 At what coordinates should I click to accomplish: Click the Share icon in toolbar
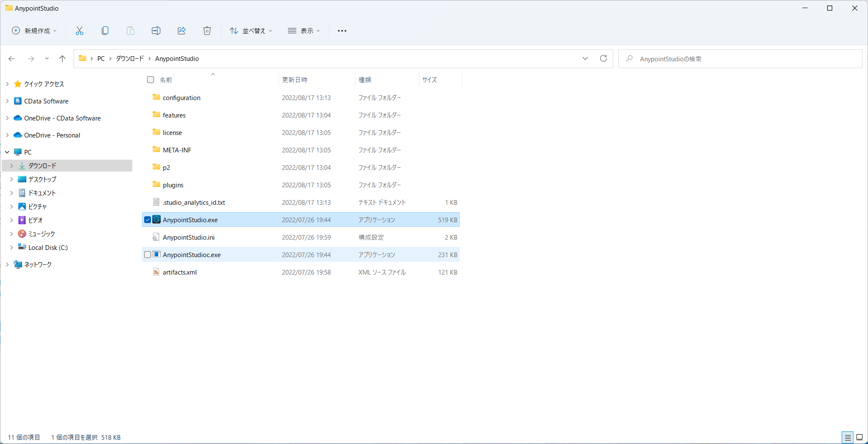[182, 31]
